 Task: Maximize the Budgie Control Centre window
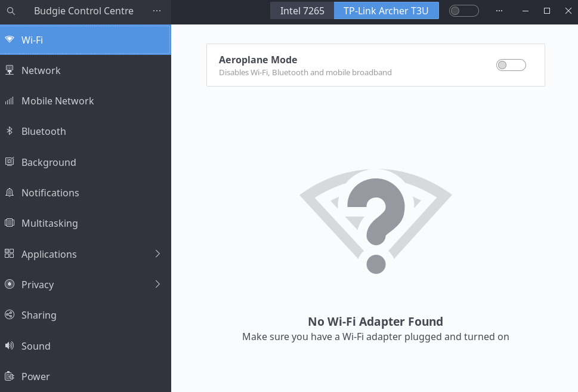coord(547,11)
